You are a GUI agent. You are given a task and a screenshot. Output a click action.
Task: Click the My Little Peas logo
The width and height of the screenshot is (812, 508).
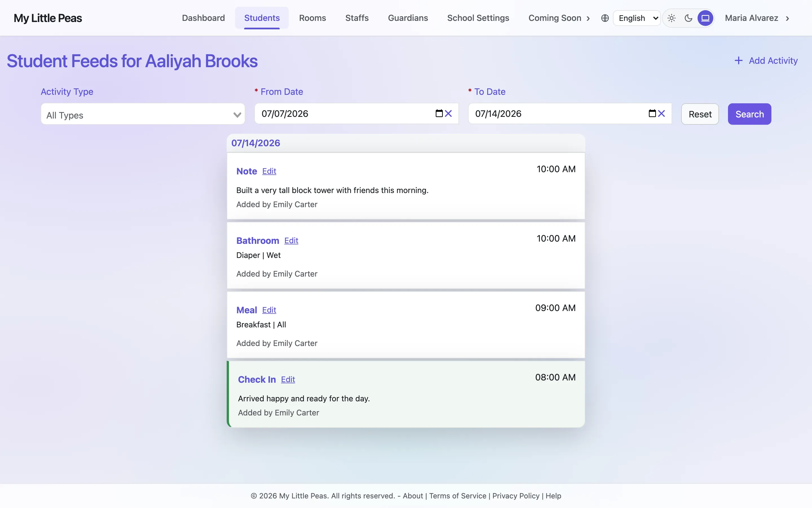pos(48,18)
